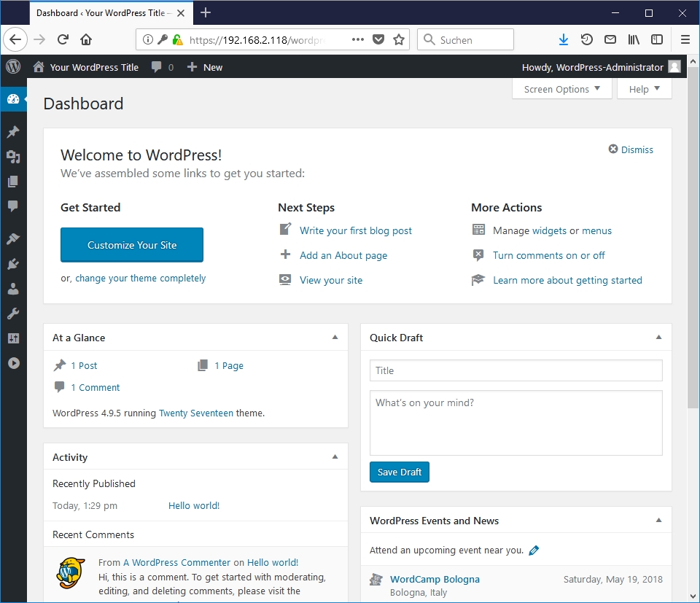Open a new browser tab with plus
This screenshot has height=603, width=700.
(x=206, y=13)
